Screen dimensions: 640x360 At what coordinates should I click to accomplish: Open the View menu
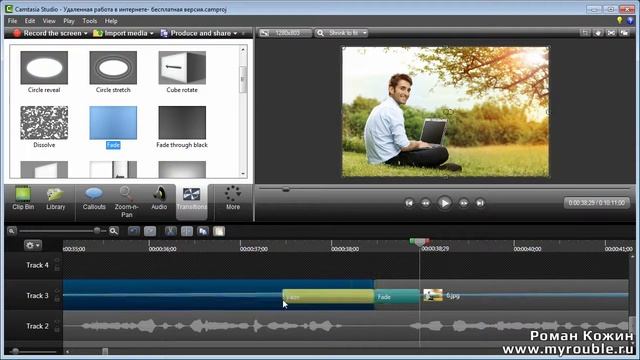[x=49, y=21]
